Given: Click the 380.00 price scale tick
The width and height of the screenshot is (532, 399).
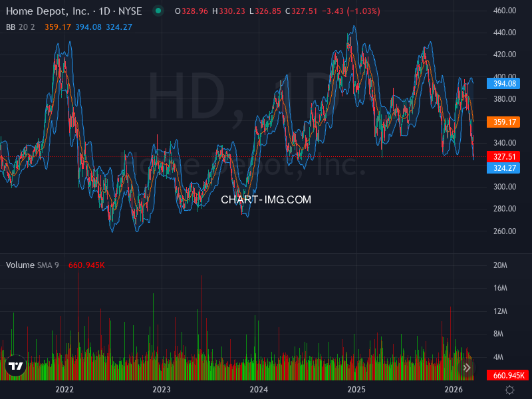Looking at the screenshot, I should point(505,98).
